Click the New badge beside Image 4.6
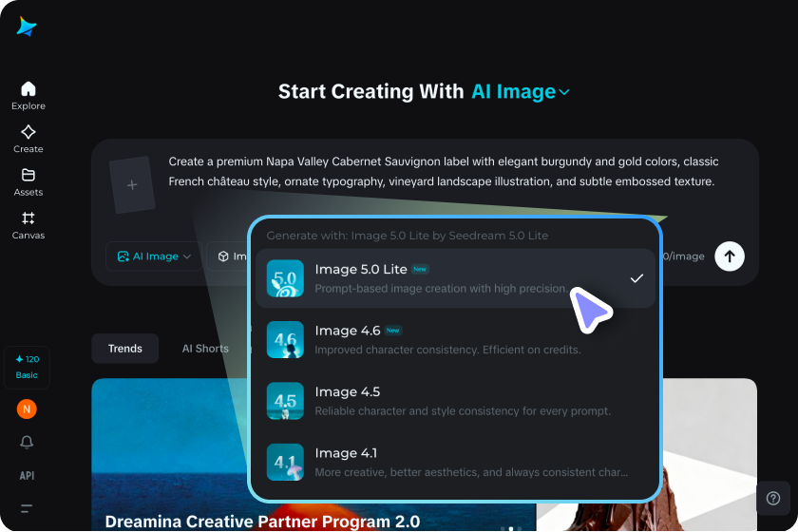Viewport: 798px width, 532px height. pyautogui.click(x=393, y=331)
